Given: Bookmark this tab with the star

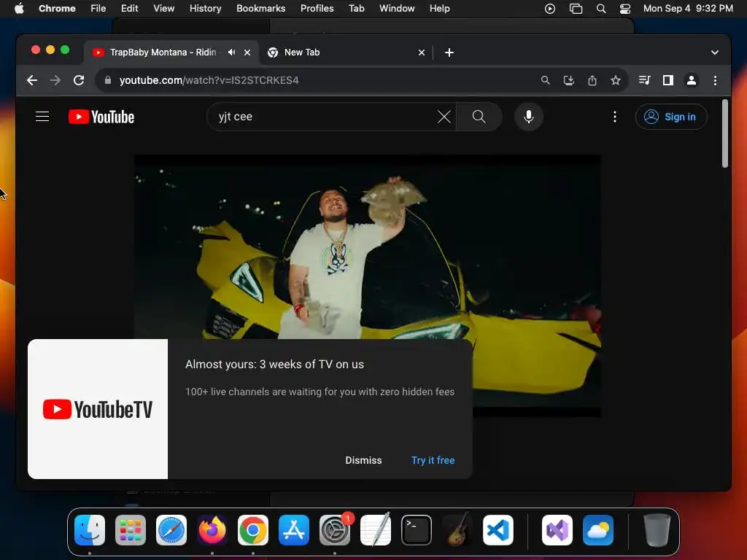Looking at the screenshot, I should 616,80.
